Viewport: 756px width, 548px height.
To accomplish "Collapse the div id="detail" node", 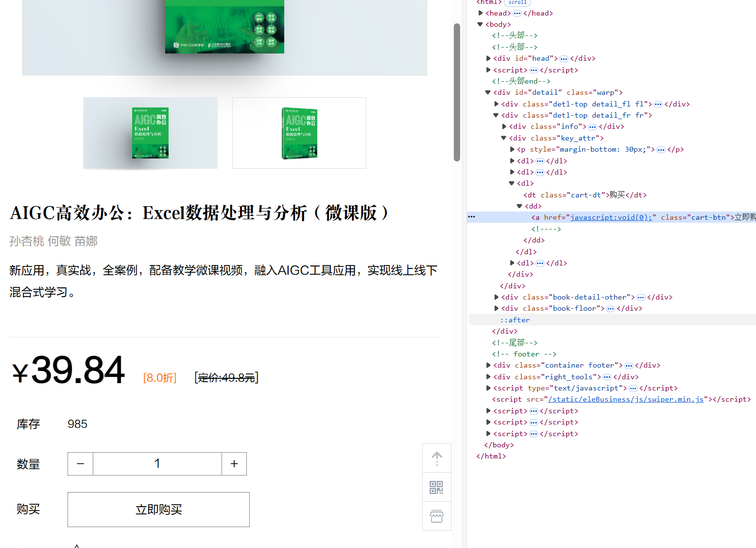I will click(x=488, y=92).
